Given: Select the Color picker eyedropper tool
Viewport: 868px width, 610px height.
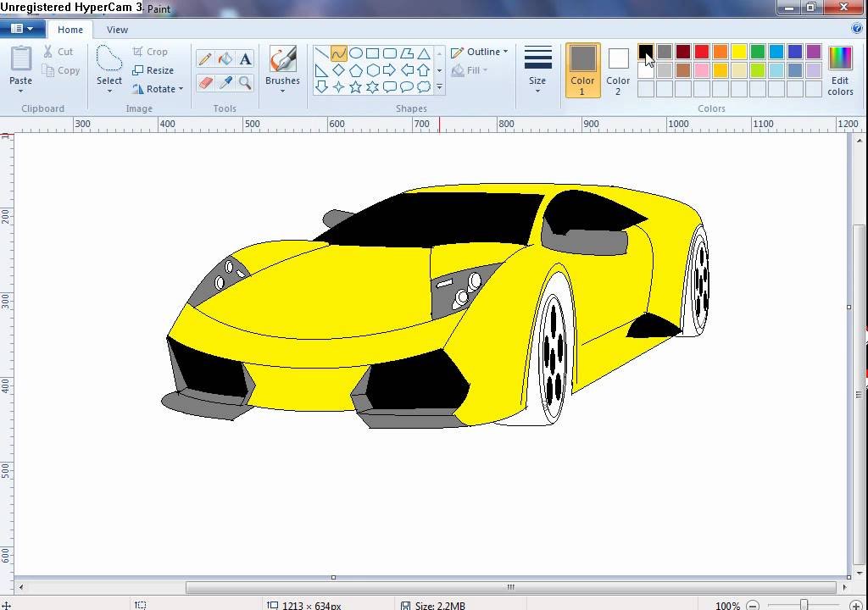Looking at the screenshot, I should click(225, 83).
